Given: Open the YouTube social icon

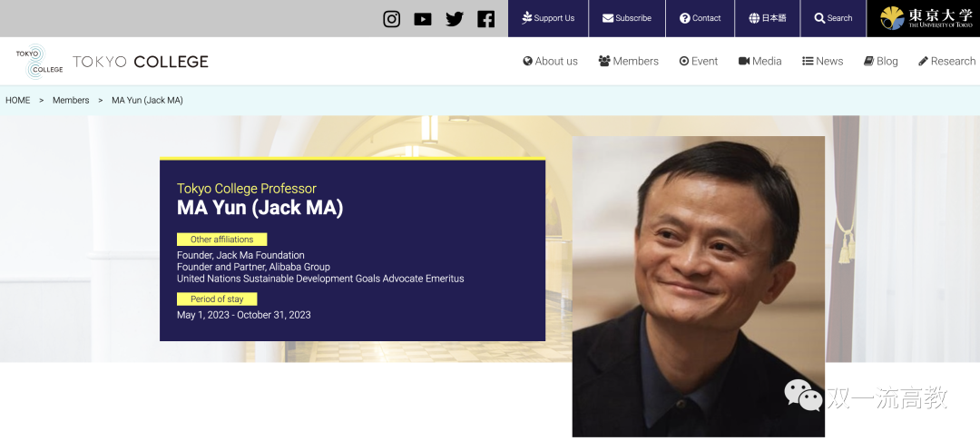Looking at the screenshot, I should [423, 19].
